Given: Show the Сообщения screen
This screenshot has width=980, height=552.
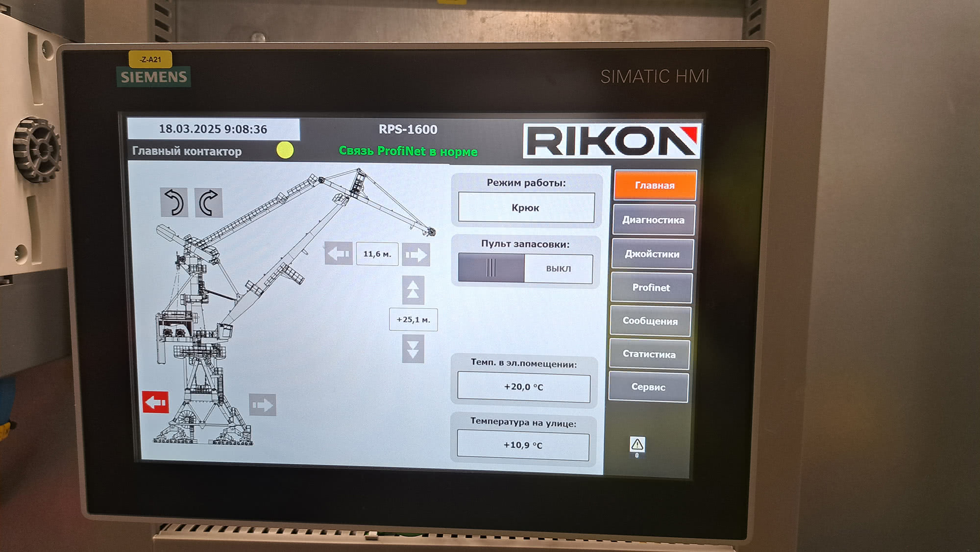Looking at the screenshot, I should [x=650, y=321].
